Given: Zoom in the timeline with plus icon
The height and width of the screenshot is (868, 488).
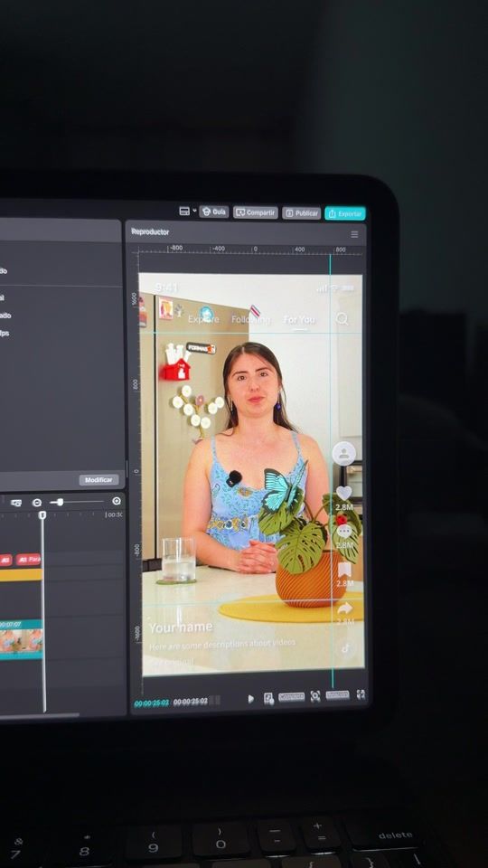Looking at the screenshot, I should pyautogui.click(x=117, y=501).
